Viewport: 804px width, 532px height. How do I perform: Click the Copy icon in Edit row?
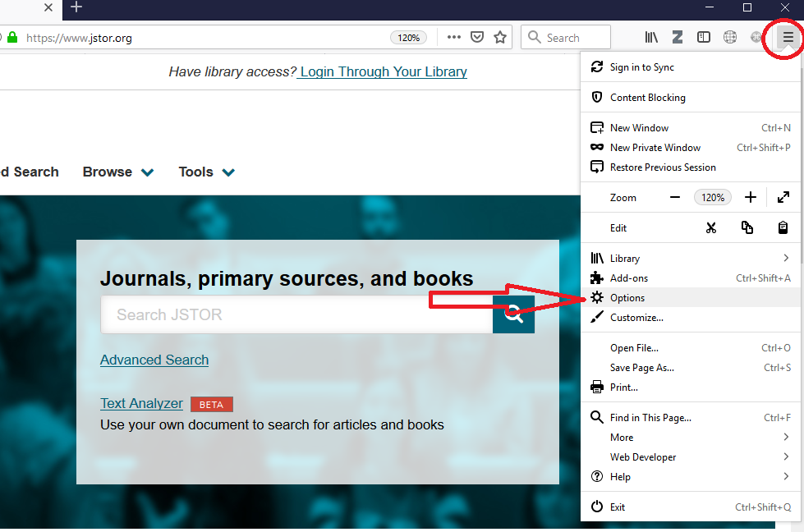(747, 227)
